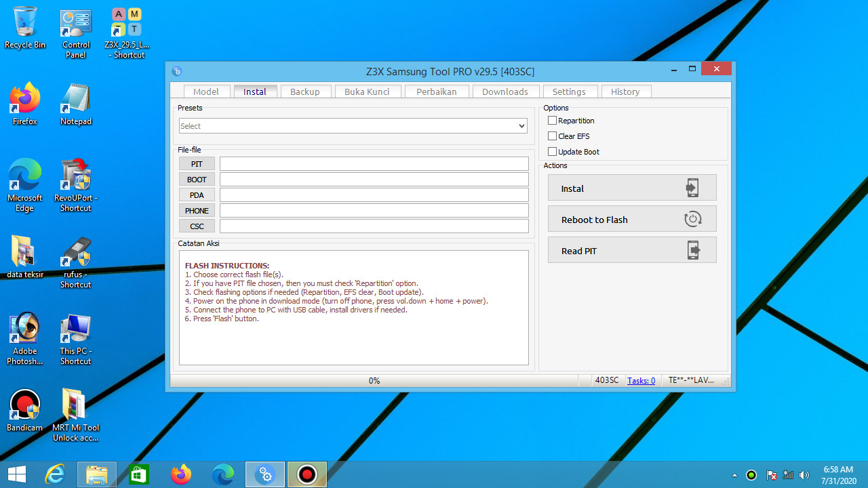Focus the PIT file path field
868x488 pixels.
point(374,164)
